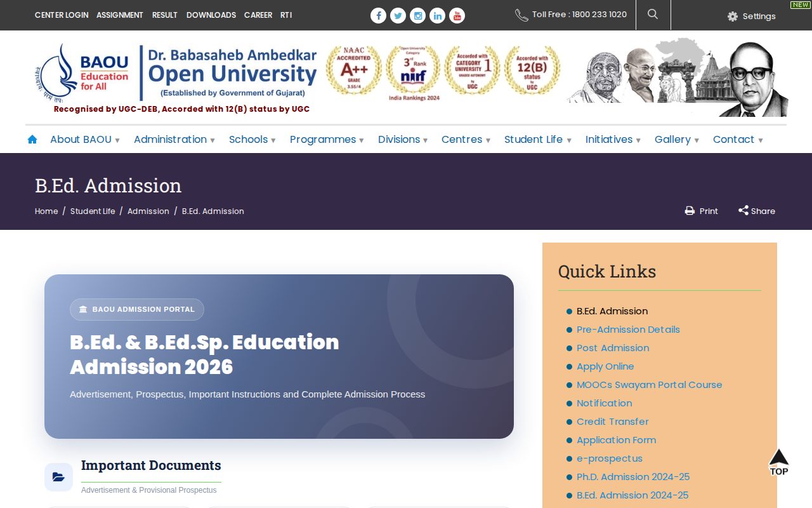Open the RESULT link
Image resolution: width=812 pixels, height=508 pixels.
tap(165, 15)
